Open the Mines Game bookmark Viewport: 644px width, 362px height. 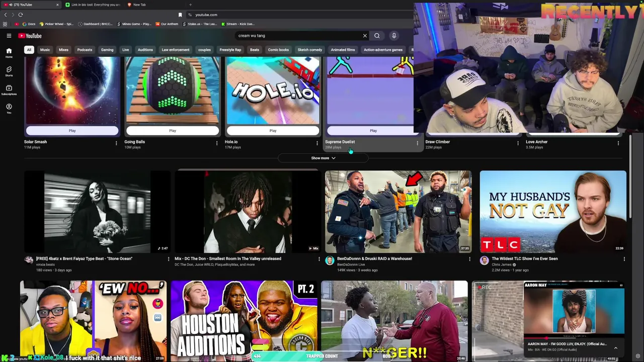coord(134,24)
